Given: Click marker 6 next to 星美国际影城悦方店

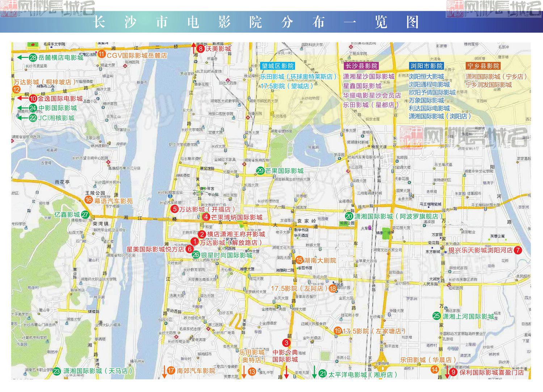Looking at the screenshot, I should point(189,249).
